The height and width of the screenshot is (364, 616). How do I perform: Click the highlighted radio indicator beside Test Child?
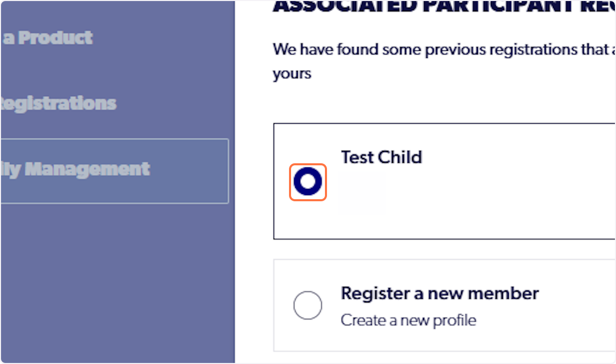click(x=307, y=182)
